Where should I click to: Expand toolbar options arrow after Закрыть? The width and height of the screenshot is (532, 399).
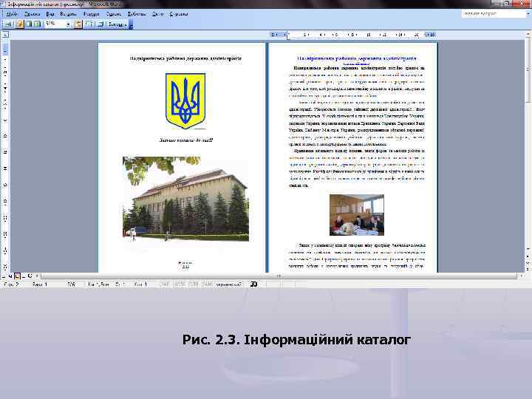[131, 24]
